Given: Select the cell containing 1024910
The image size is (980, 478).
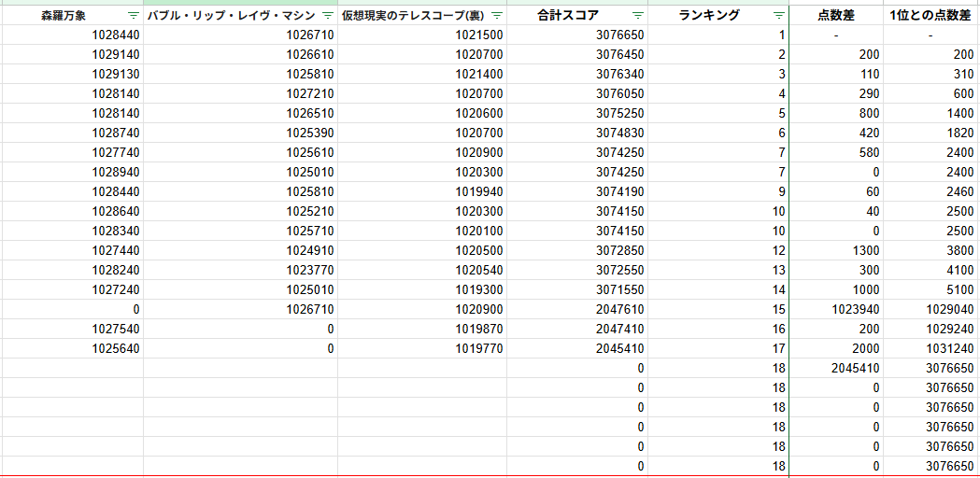Looking at the screenshot, I should click(x=241, y=250).
